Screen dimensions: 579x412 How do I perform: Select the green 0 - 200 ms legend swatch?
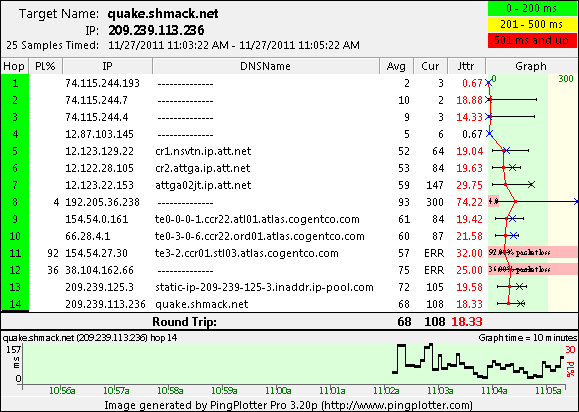click(x=532, y=8)
